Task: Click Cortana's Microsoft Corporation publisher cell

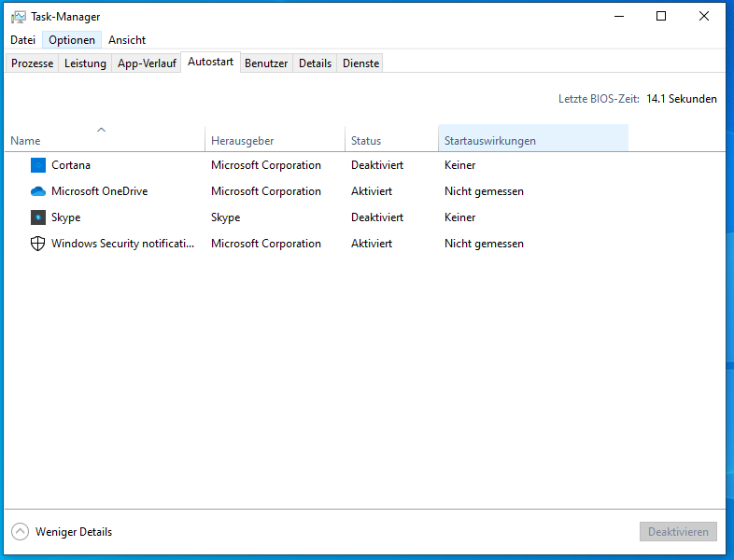Action: pos(266,165)
